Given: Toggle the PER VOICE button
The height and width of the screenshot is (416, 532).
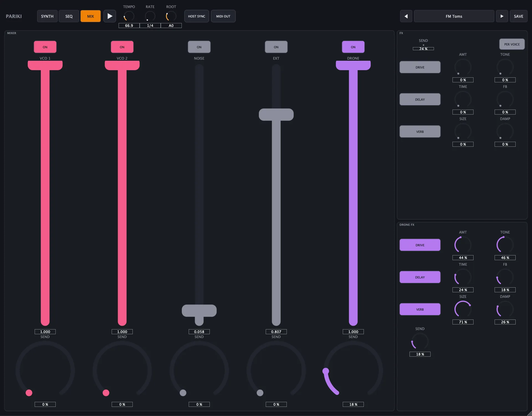Looking at the screenshot, I should (x=512, y=44).
